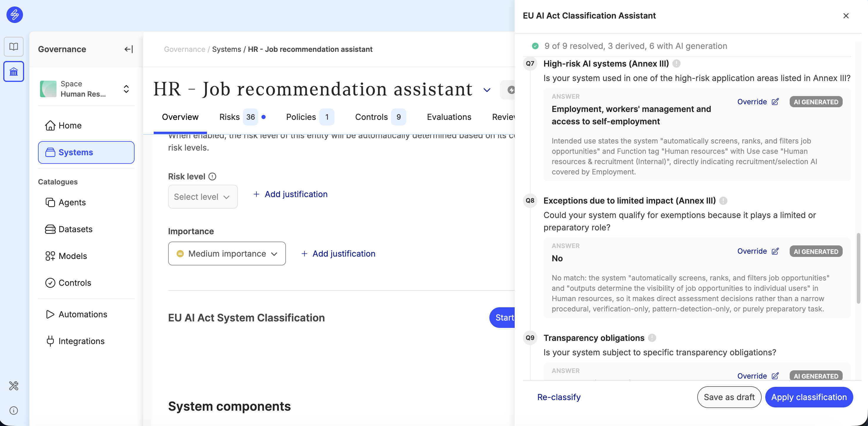The height and width of the screenshot is (426, 868).
Task: Open the info circle icon at bottom left
Action: click(x=14, y=410)
